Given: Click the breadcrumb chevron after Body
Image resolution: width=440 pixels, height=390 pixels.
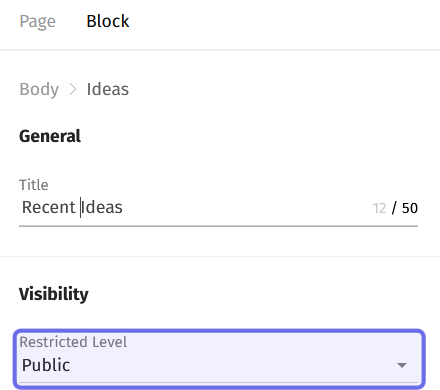Looking at the screenshot, I should coord(73,89).
